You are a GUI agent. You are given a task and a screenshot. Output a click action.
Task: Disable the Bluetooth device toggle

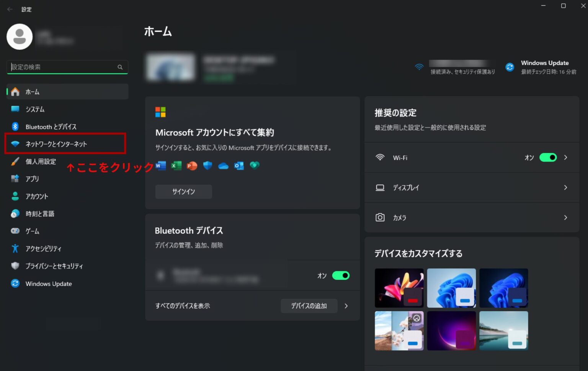pyautogui.click(x=340, y=276)
